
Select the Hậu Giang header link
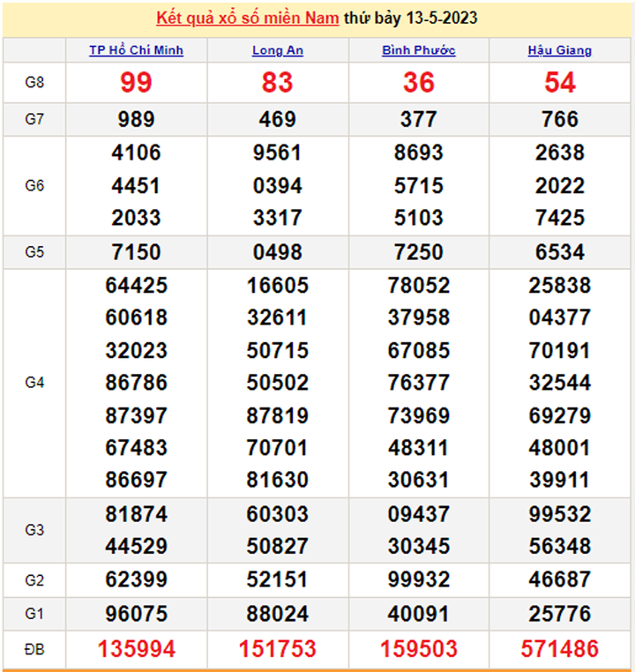pos(559,50)
